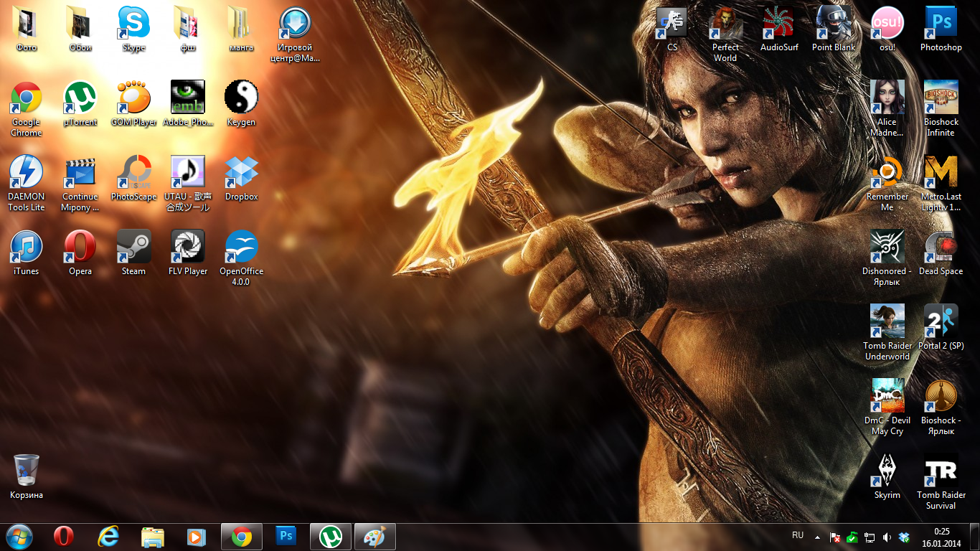Select the Корзина recycle bin
The image size is (980, 551).
27,476
